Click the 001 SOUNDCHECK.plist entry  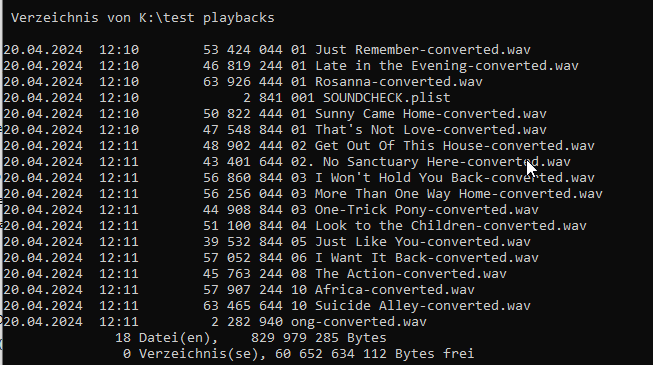click(371, 98)
